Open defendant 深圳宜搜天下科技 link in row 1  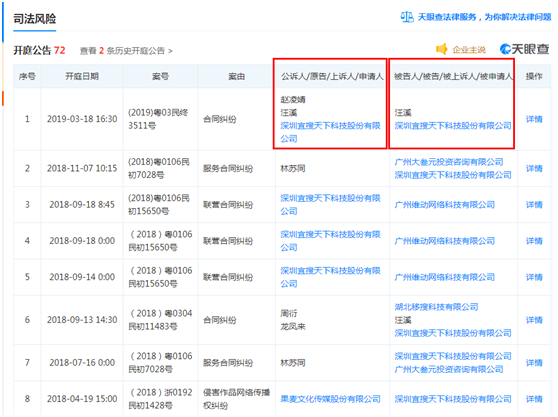[453, 126]
